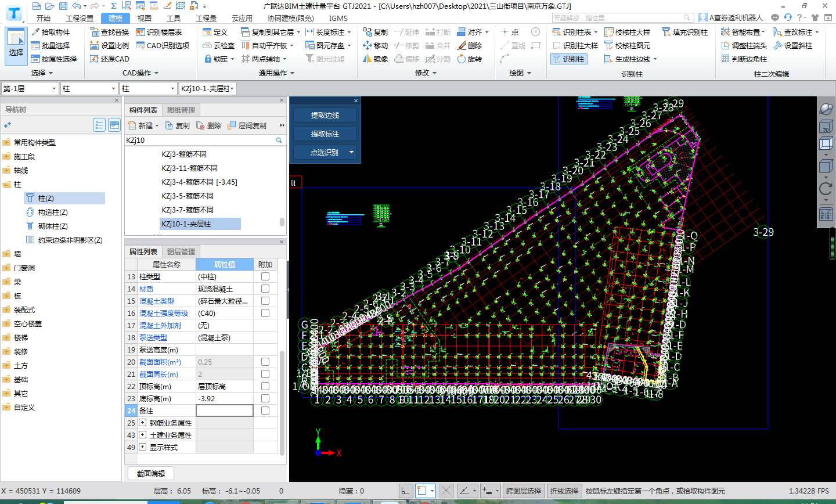Click the 提取标注 button
Image resolution: width=836 pixels, height=504 pixels.
tap(325, 134)
